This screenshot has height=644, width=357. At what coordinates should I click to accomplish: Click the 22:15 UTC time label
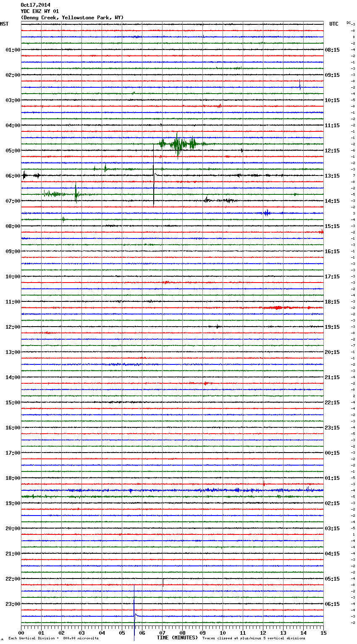tap(332, 403)
